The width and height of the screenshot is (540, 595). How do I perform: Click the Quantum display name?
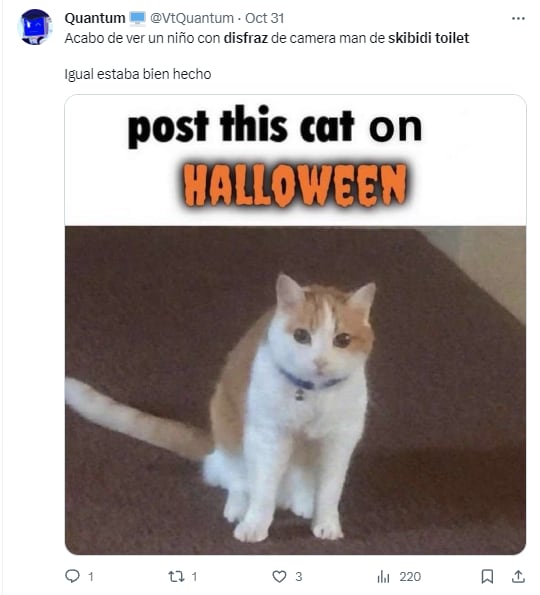pyautogui.click(x=95, y=18)
